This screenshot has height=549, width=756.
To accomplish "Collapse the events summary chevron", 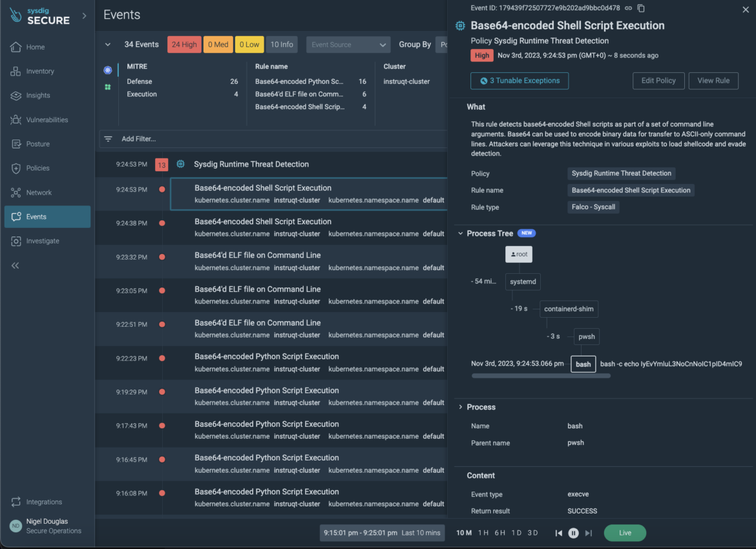I will click(107, 45).
